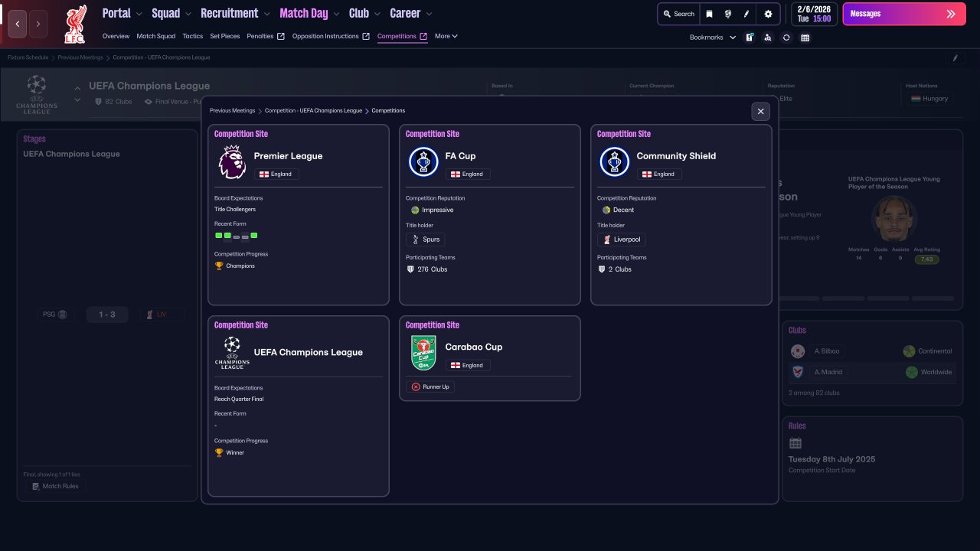Click the Community Shield logo
Screen dimensions: 980x551
tap(615, 161)
